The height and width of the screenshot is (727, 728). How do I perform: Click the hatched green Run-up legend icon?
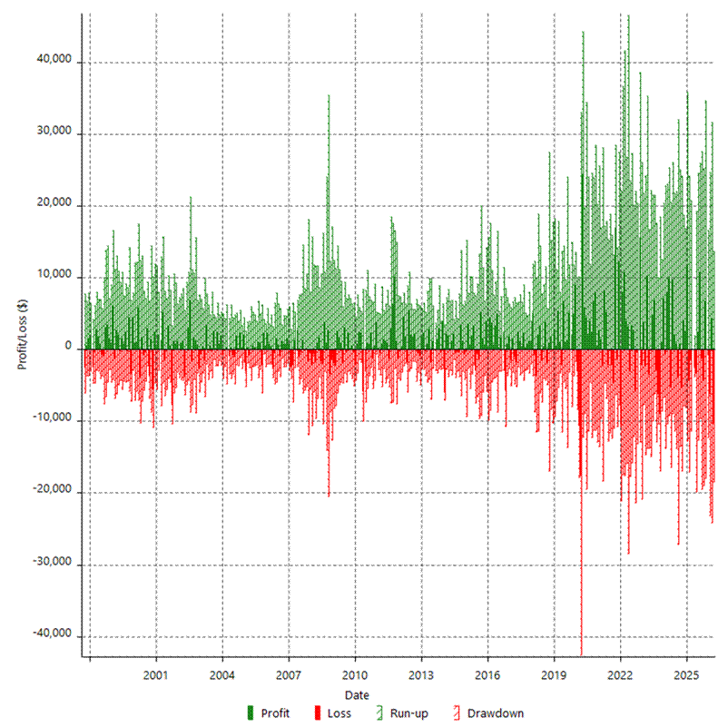click(379, 713)
